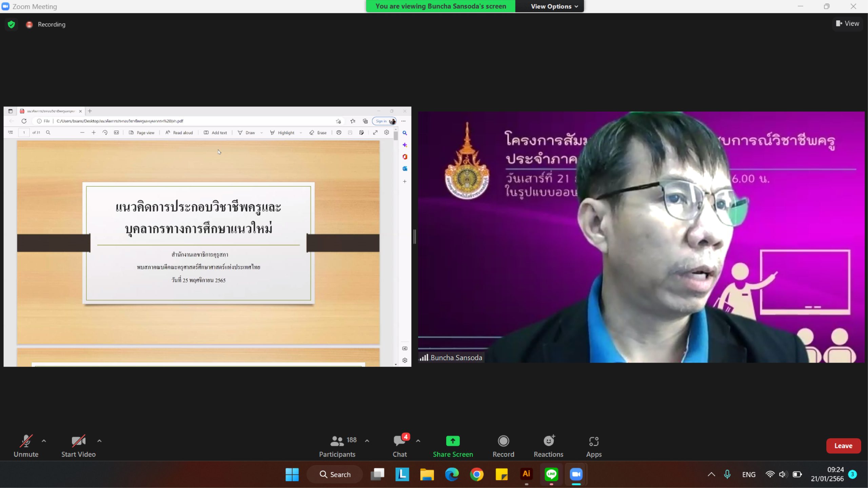Viewport: 868px width, 488px height.
Task: Open the Windows Start menu
Action: coord(292,474)
